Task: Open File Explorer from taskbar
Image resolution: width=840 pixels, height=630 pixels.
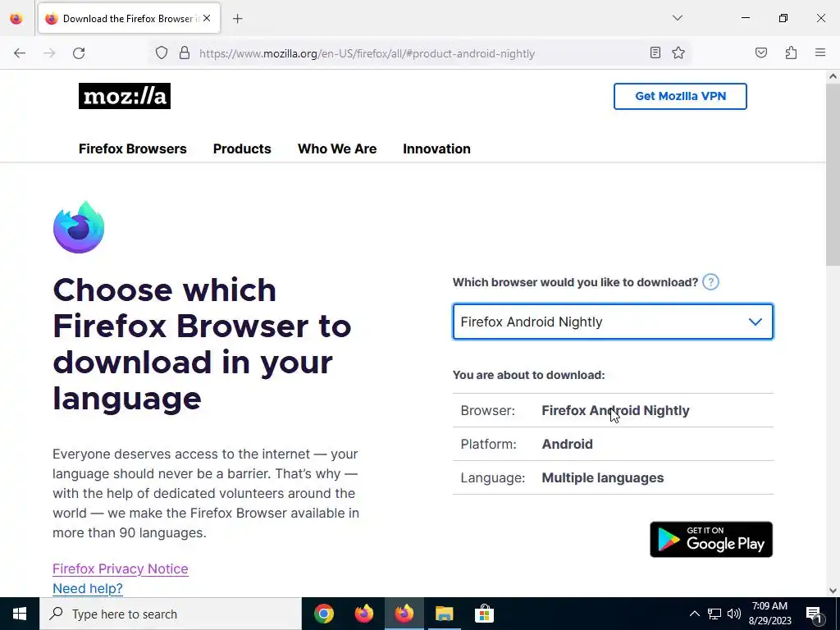Action: (444, 614)
